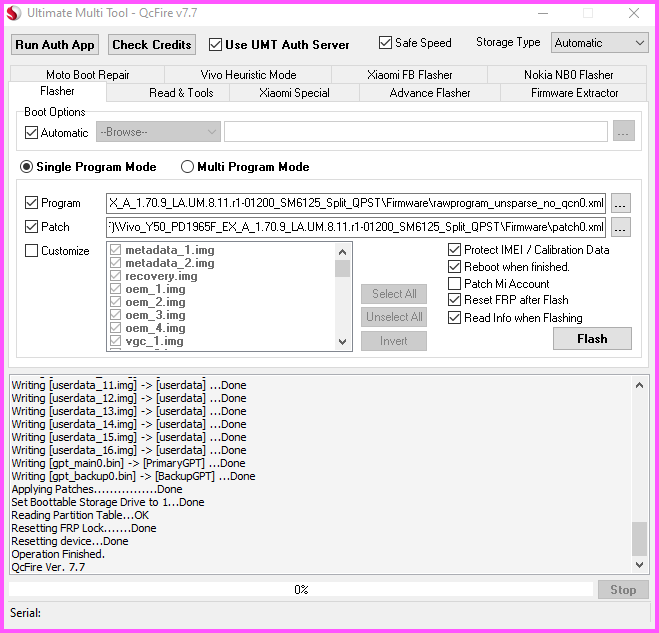Click log line 'QcFire Ver. 7.7'
Image resolution: width=659 pixels, height=633 pixels.
point(48,567)
